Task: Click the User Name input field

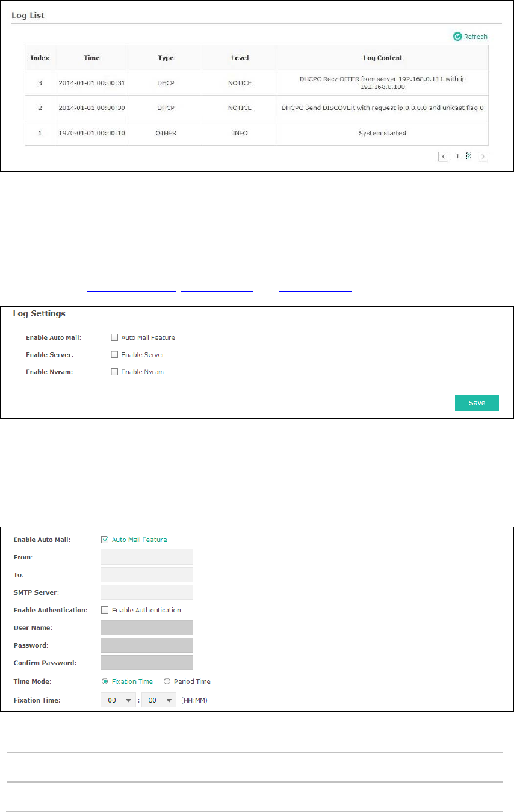Action: (147, 628)
